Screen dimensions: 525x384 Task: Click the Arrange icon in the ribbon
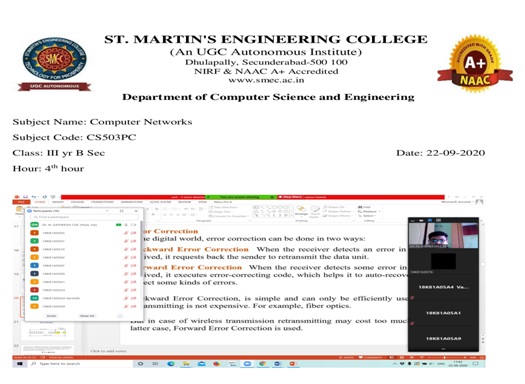pos(301,210)
